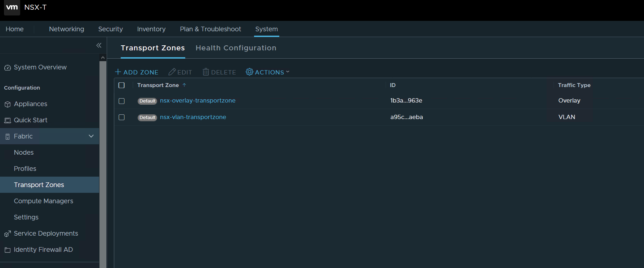Select Compute Managers under Fabric

click(x=44, y=201)
